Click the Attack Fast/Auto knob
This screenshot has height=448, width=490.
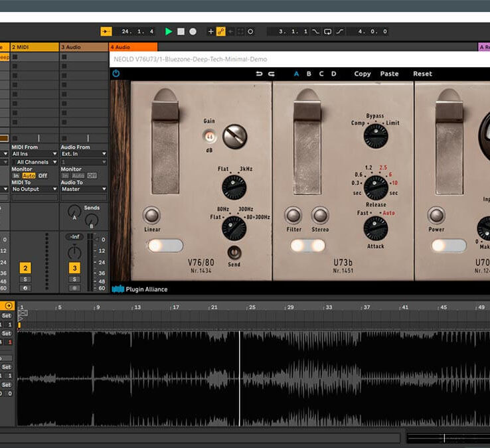[x=376, y=228]
